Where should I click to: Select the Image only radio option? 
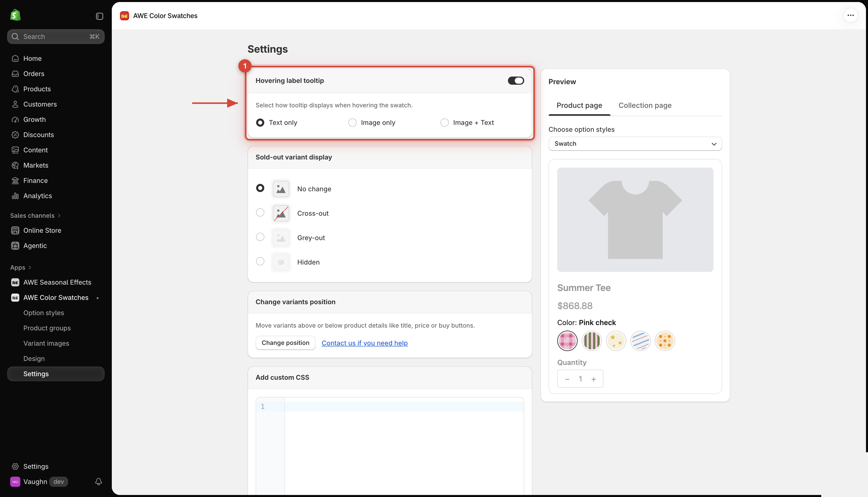click(x=352, y=123)
